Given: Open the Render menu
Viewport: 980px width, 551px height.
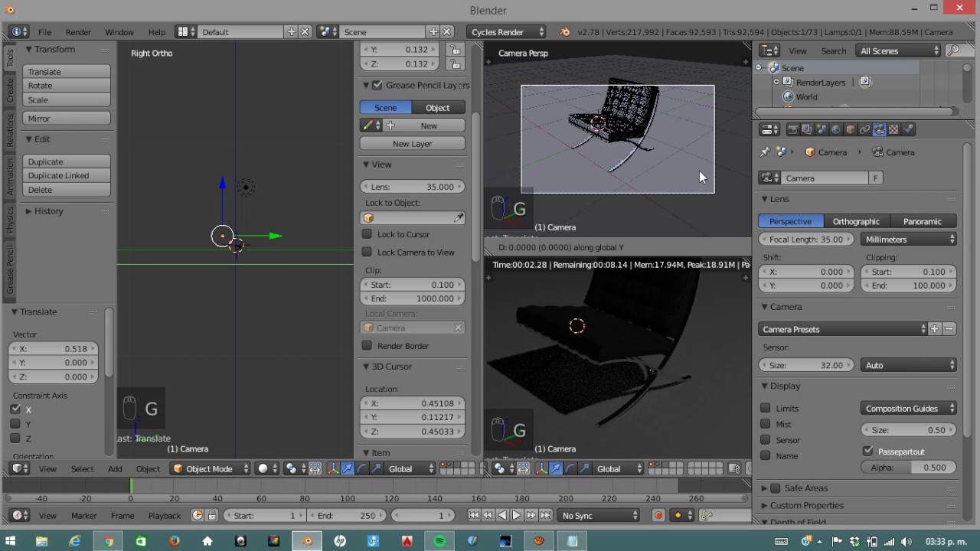Looking at the screenshot, I should pyautogui.click(x=78, y=32).
